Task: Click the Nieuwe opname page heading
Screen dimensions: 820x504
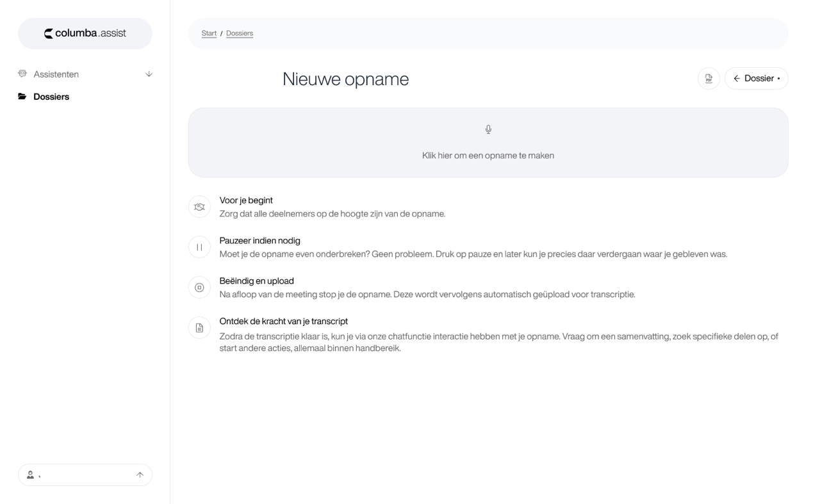Action: point(345,79)
